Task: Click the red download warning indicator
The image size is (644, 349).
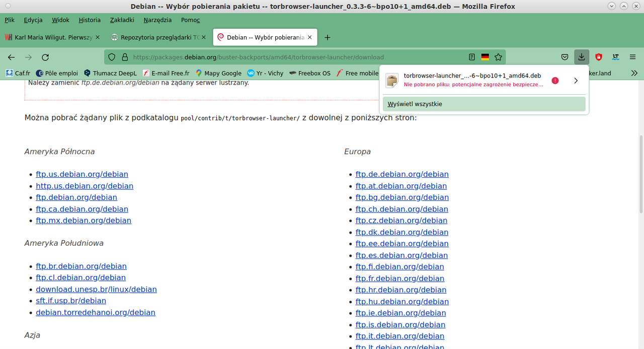Action: 555,81
